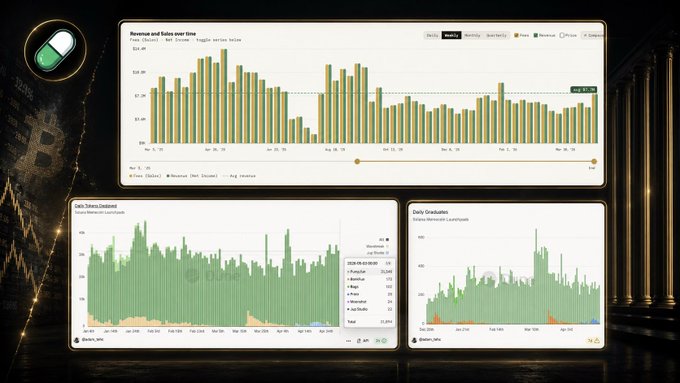Click the All legend filter
This screenshot has width=680, height=383.
pyautogui.click(x=384, y=239)
